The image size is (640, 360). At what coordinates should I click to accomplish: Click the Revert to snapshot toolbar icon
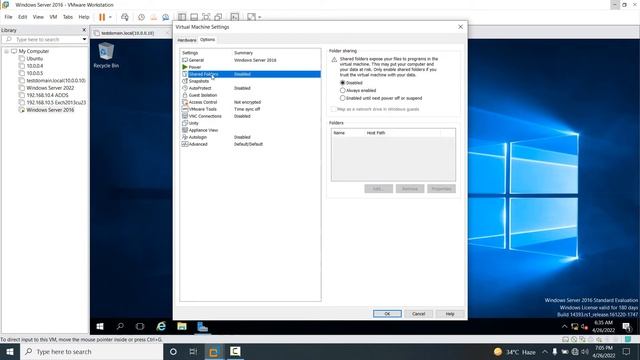(153, 17)
